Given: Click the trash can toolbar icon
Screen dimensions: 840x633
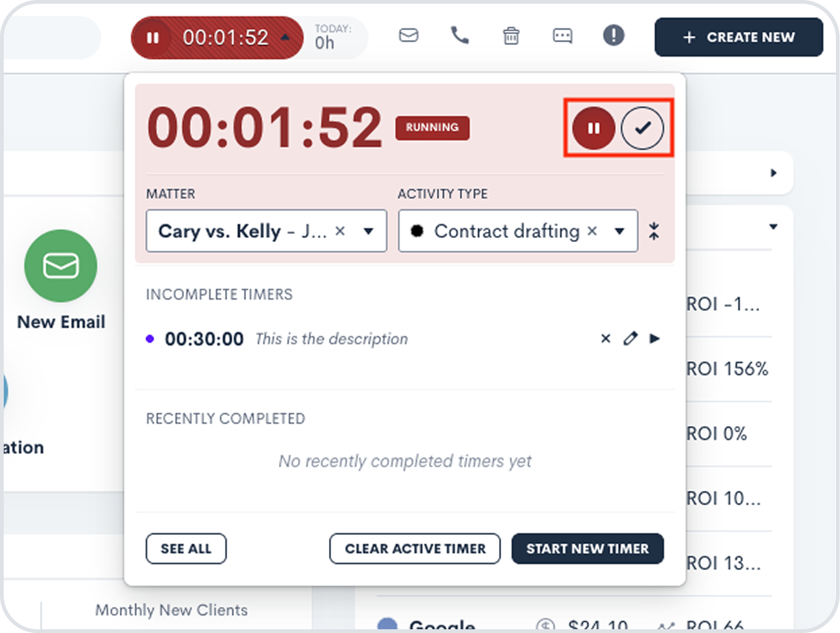Looking at the screenshot, I should (x=511, y=36).
